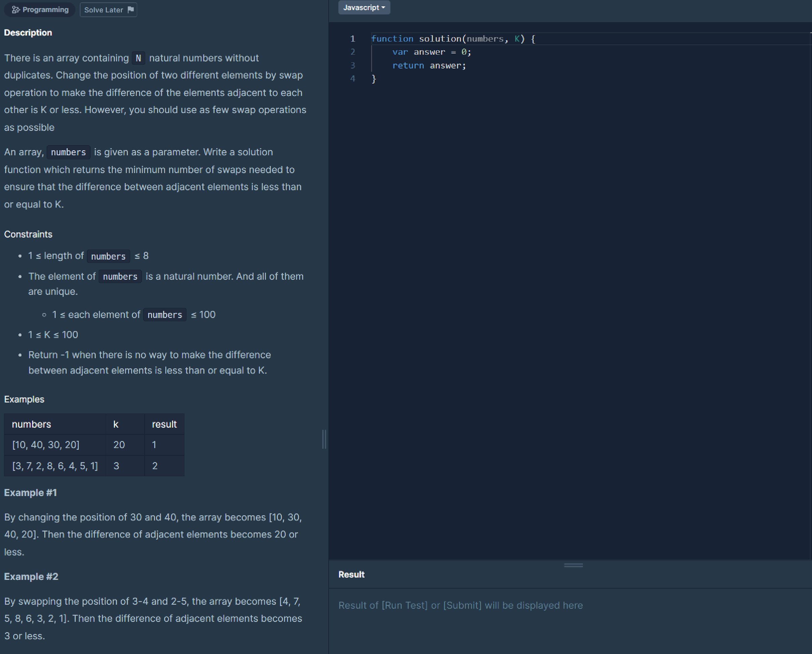Screen dimensions: 812x654
Task: Click the caret arrow next to Javascript
Action: point(384,7)
